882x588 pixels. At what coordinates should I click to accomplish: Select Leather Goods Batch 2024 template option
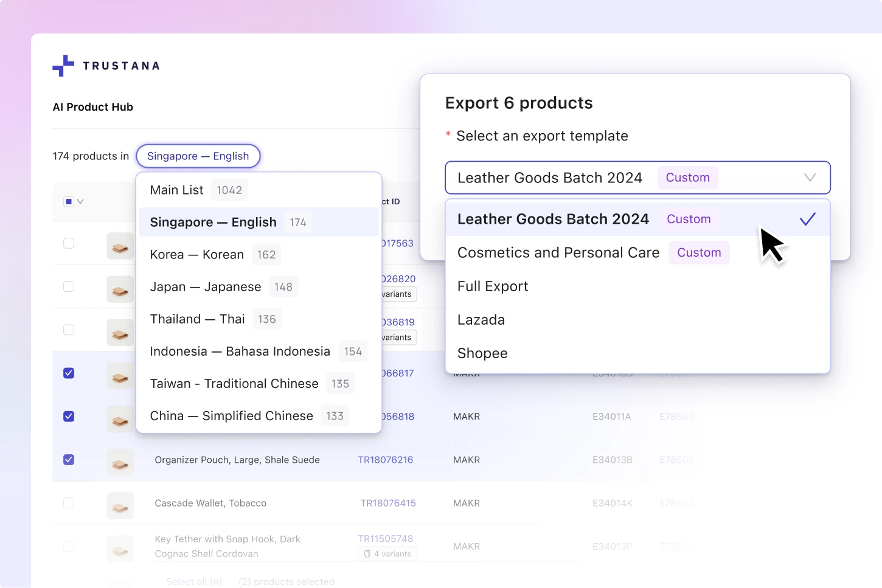(637, 219)
